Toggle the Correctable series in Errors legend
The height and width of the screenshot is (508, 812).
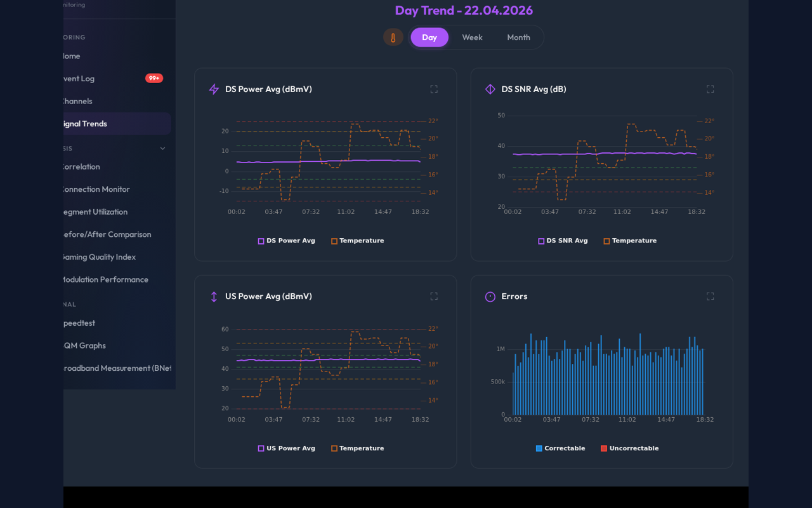(x=560, y=448)
